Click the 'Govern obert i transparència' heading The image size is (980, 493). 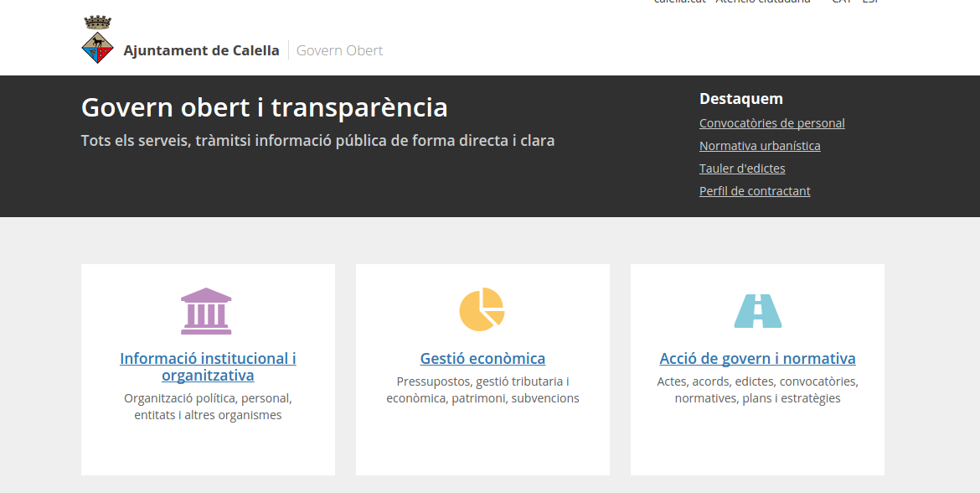264,107
